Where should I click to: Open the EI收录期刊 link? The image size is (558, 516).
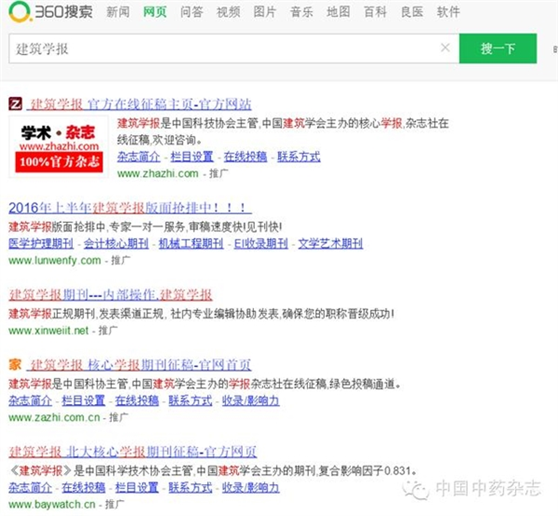point(261,243)
